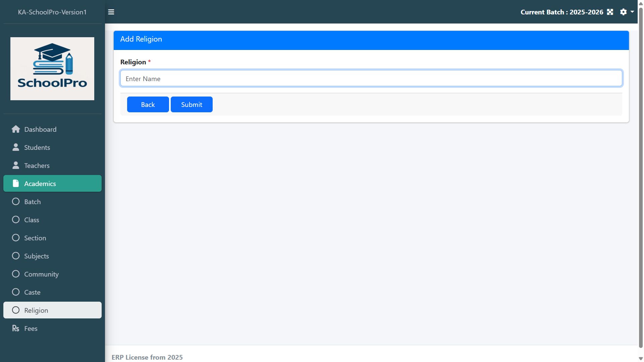Click the Academics document icon

coord(16,184)
